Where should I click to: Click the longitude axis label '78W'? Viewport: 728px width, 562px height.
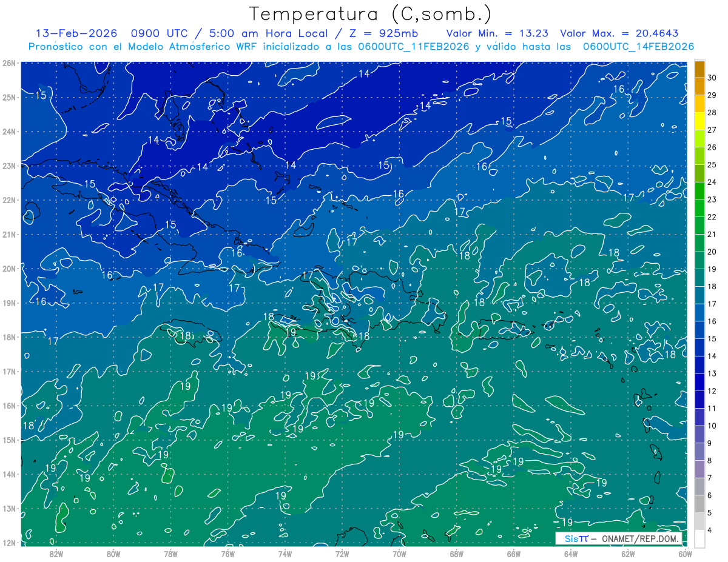[x=170, y=553]
